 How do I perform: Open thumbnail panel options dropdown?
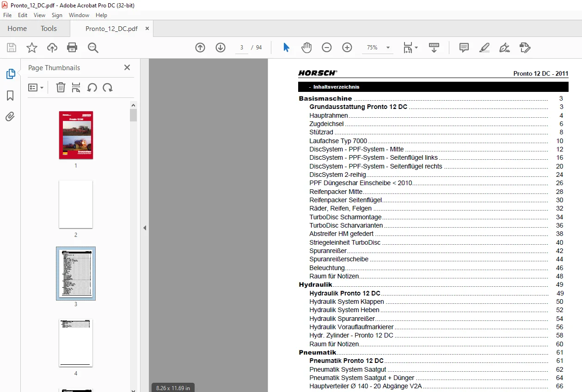(36, 87)
